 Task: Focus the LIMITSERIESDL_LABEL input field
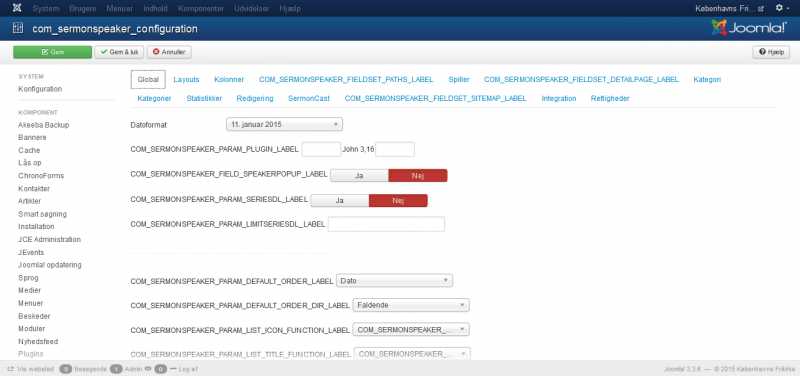386,224
